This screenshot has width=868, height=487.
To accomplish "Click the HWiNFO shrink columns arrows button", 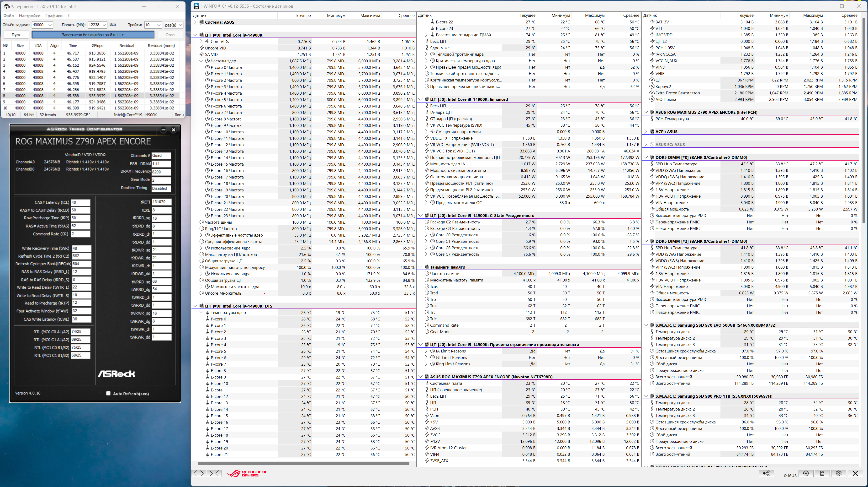I will tap(214, 473).
